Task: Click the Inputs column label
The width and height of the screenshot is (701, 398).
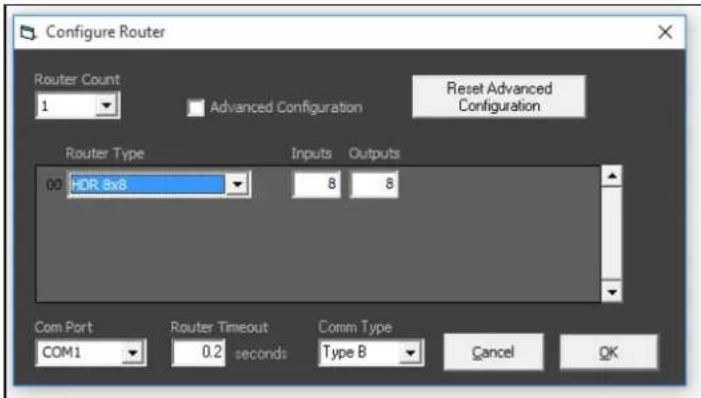Action: click(312, 153)
